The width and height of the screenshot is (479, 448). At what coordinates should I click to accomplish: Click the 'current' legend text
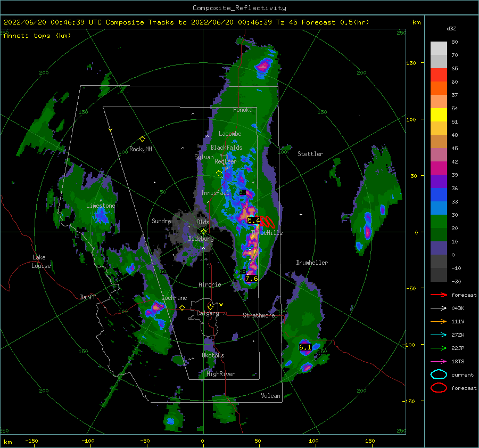(463, 375)
